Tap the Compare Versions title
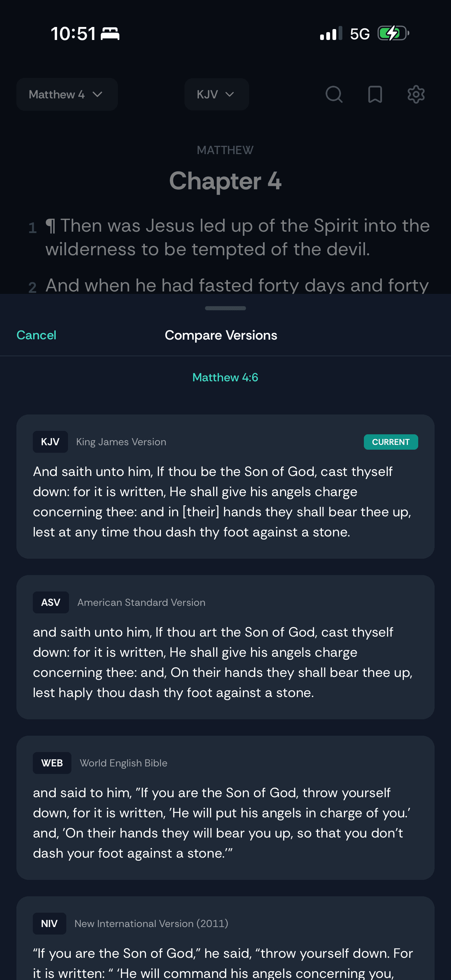451x980 pixels. click(x=221, y=335)
